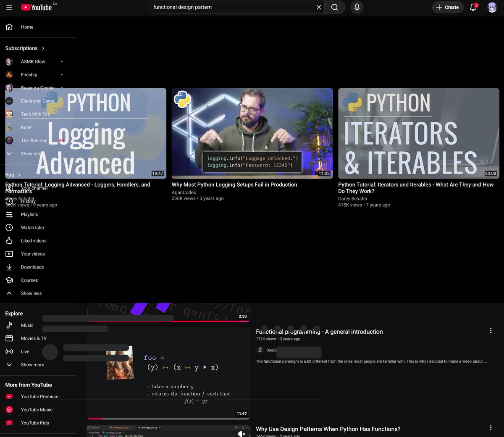This screenshot has height=437, width=504.
Task: Open Live under Explore
Action: [38, 352]
